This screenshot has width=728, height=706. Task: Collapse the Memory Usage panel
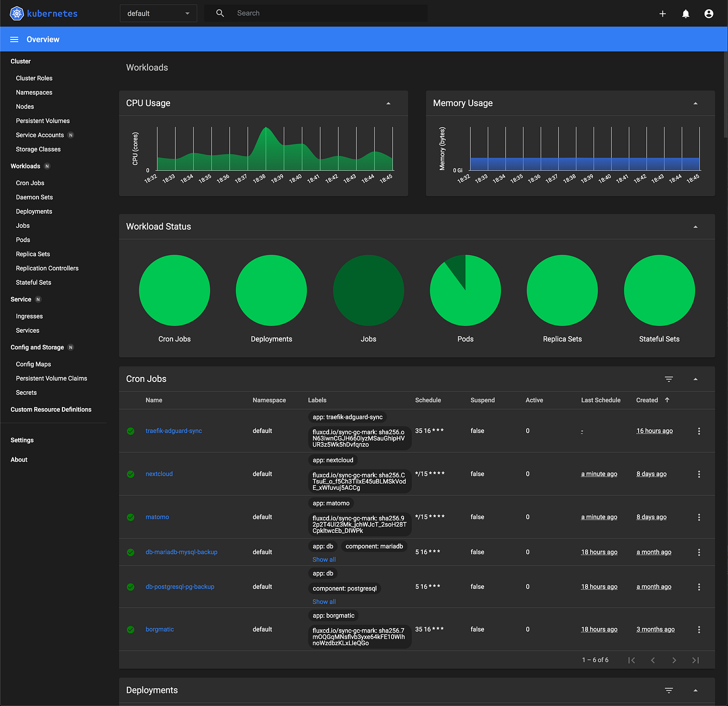point(695,103)
